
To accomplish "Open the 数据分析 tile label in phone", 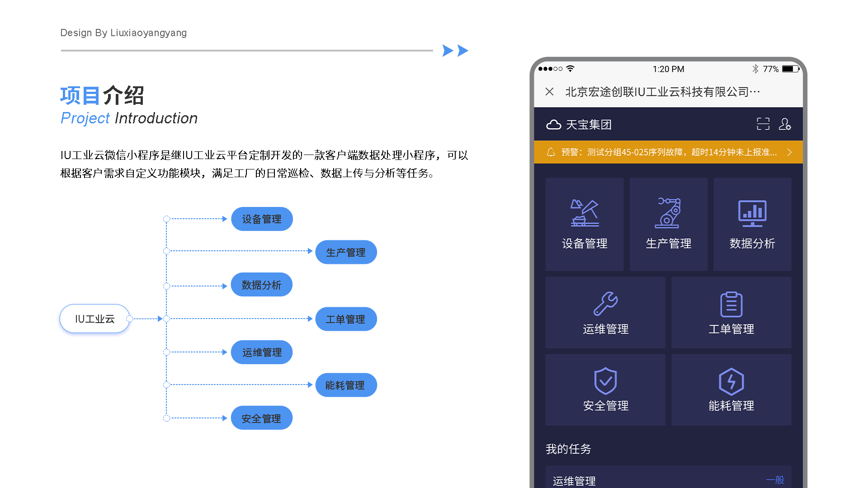I will [752, 244].
